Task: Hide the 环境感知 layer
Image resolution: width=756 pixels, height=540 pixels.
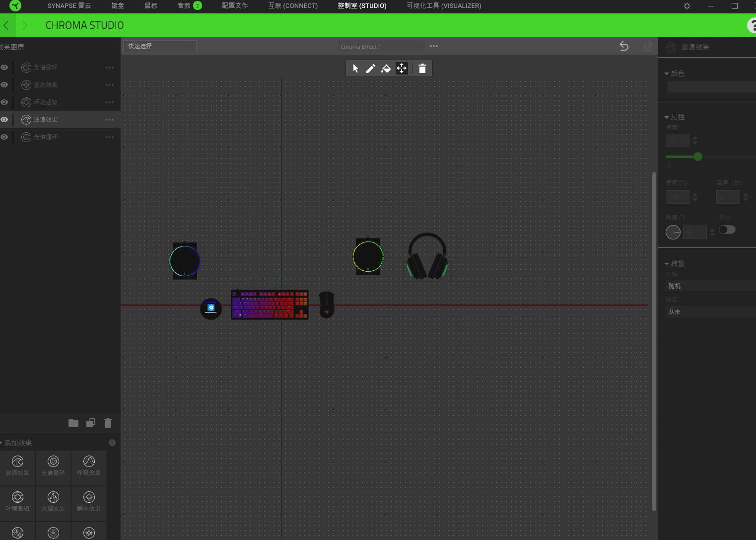Action: click(x=4, y=102)
